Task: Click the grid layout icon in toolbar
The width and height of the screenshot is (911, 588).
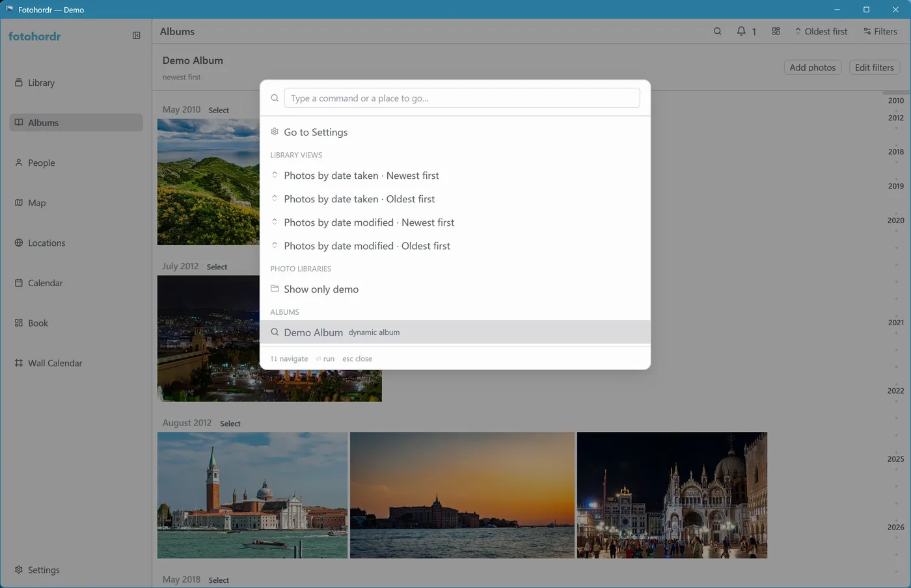Action: [776, 31]
